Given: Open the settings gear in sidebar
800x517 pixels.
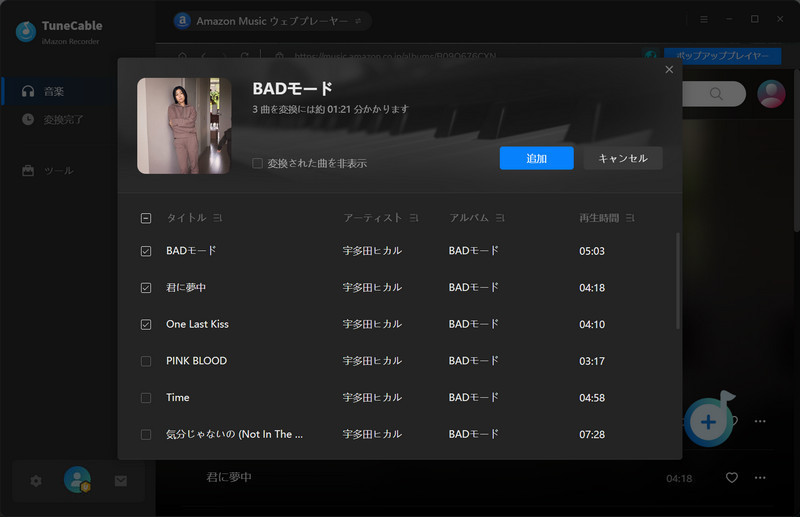Looking at the screenshot, I should [36, 481].
